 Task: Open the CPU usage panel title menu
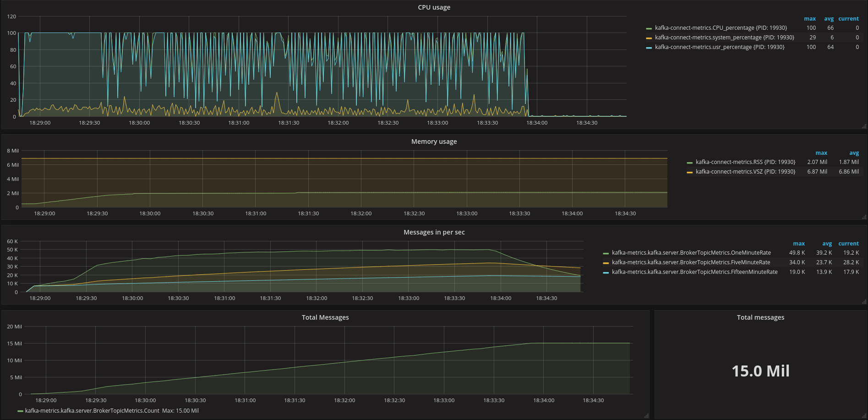click(x=434, y=7)
